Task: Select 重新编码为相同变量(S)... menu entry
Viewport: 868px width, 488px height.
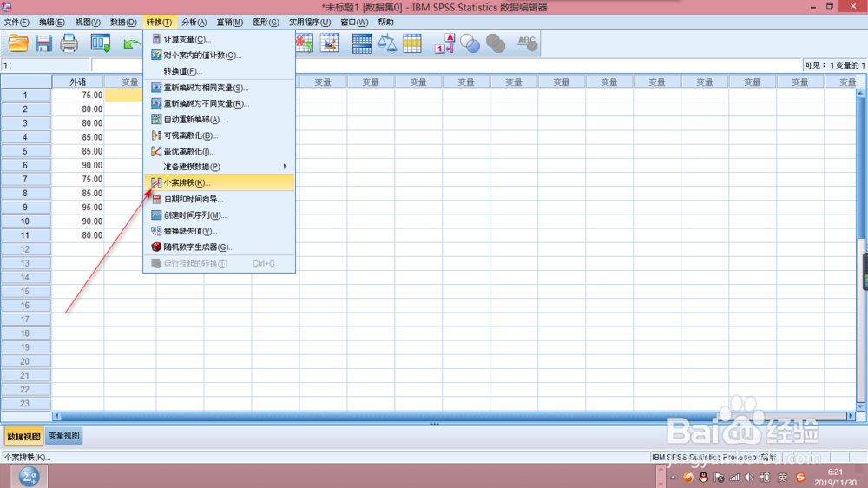Action: [219, 88]
